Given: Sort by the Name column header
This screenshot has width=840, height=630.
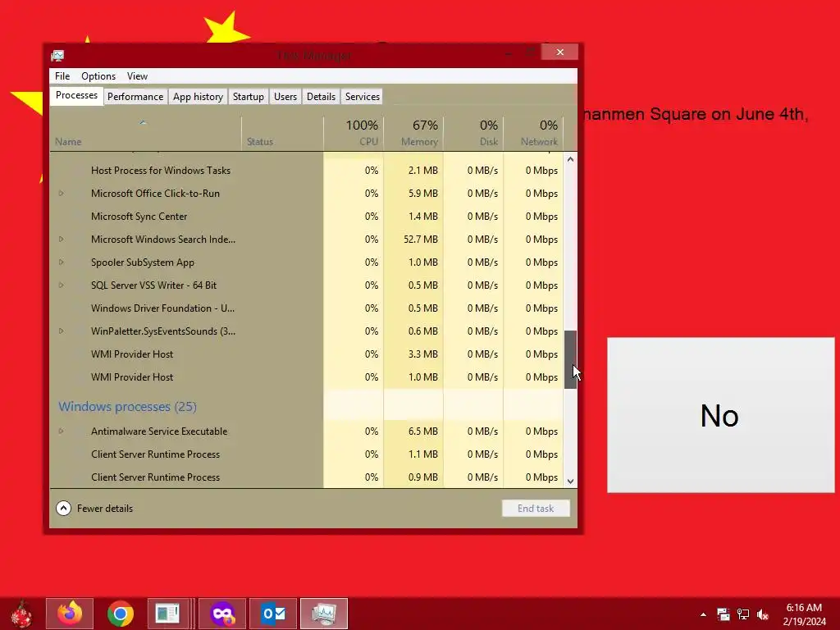Looking at the screenshot, I should [x=146, y=134].
